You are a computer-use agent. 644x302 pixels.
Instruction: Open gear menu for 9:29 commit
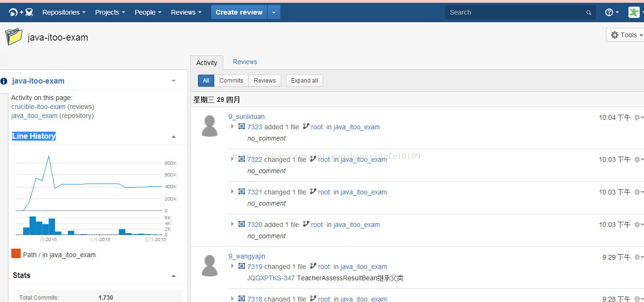coord(638,257)
